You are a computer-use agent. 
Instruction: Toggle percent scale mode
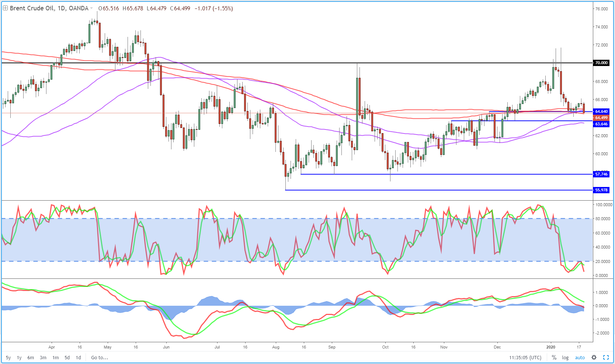click(x=554, y=357)
